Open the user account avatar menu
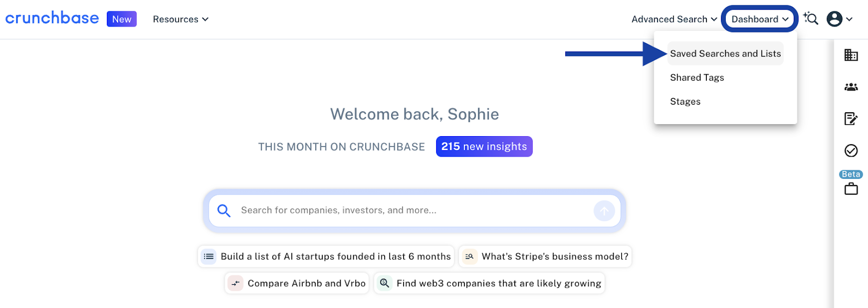868x308 pixels. (x=839, y=19)
